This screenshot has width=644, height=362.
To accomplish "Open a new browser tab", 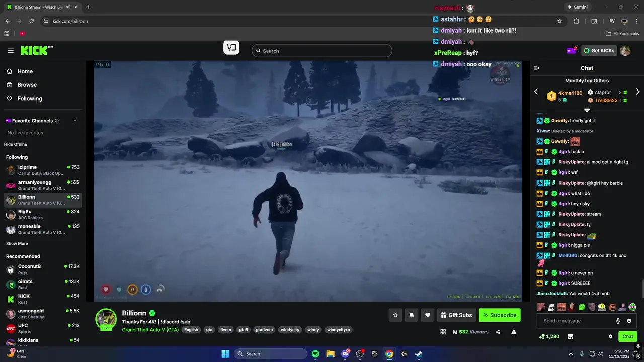I will coord(89,7).
